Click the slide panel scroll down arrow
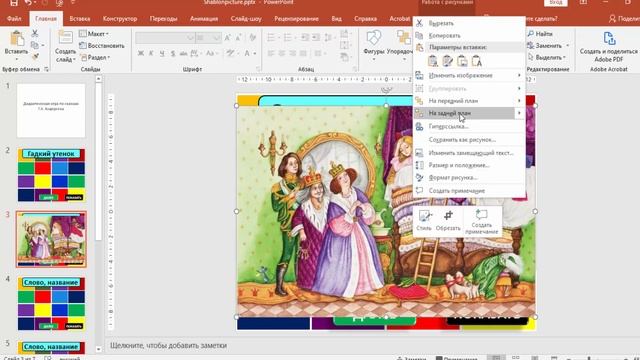The image size is (640, 360). tap(98, 349)
